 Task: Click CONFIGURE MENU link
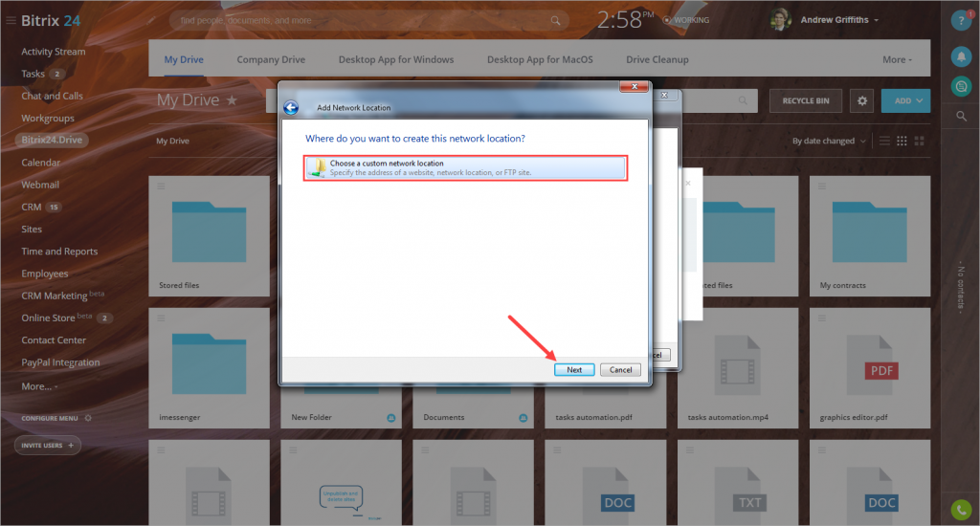coord(50,418)
